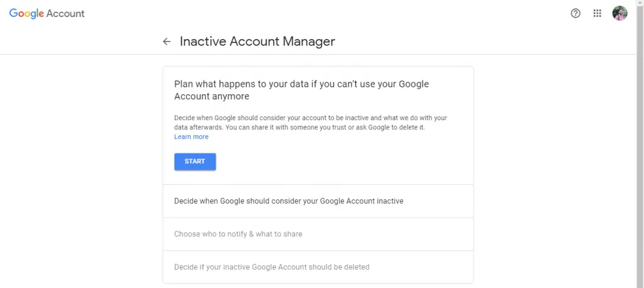Click the Google Account logo
This screenshot has width=644, height=288.
47,14
